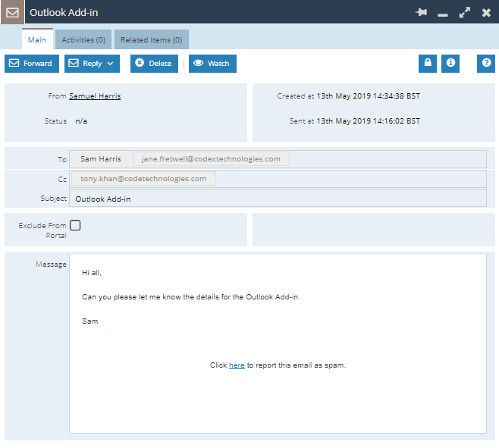
Task: Open sender Samuel Harris link
Action: (95, 96)
